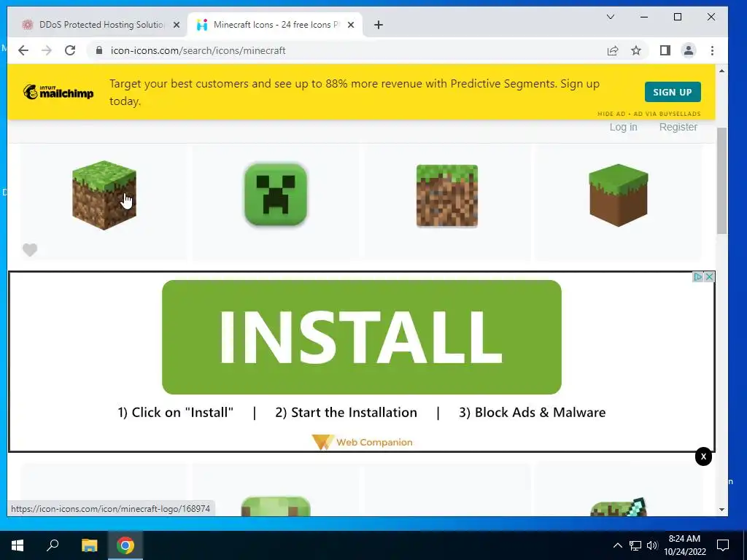Open a new tab with plus button
The width and height of the screenshot is (747, 560).
coord(379,25)
